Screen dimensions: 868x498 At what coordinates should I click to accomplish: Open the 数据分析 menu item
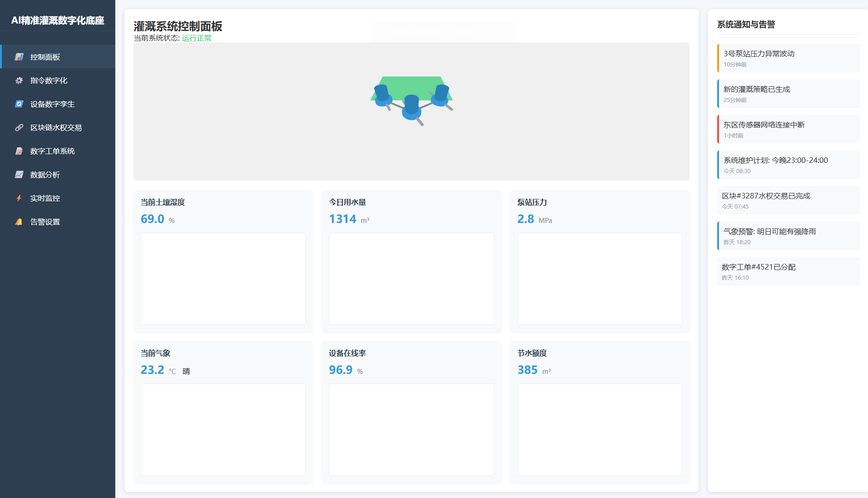(45, 174)
